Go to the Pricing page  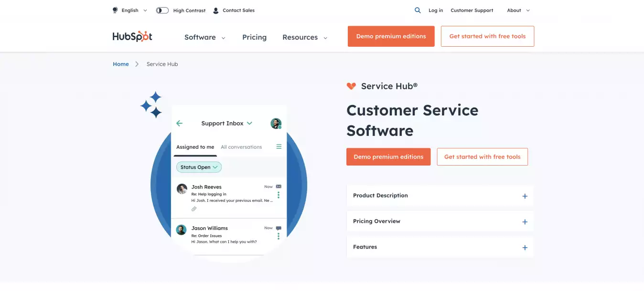click(x=254, y=37)
